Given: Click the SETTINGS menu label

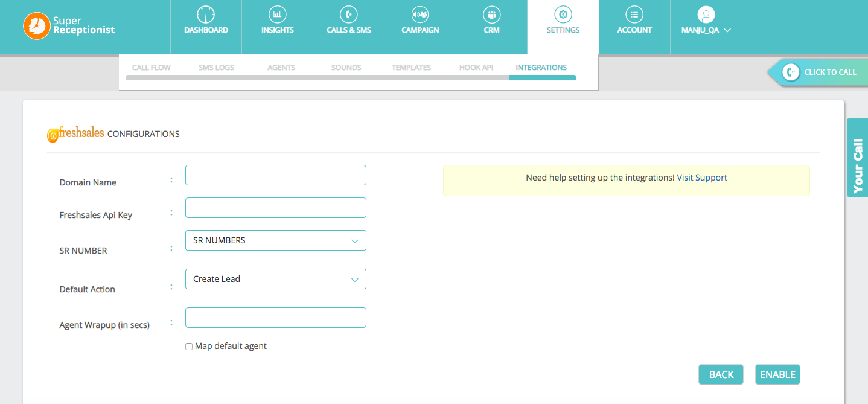Looking at the screenshot, I should (563, 30).
